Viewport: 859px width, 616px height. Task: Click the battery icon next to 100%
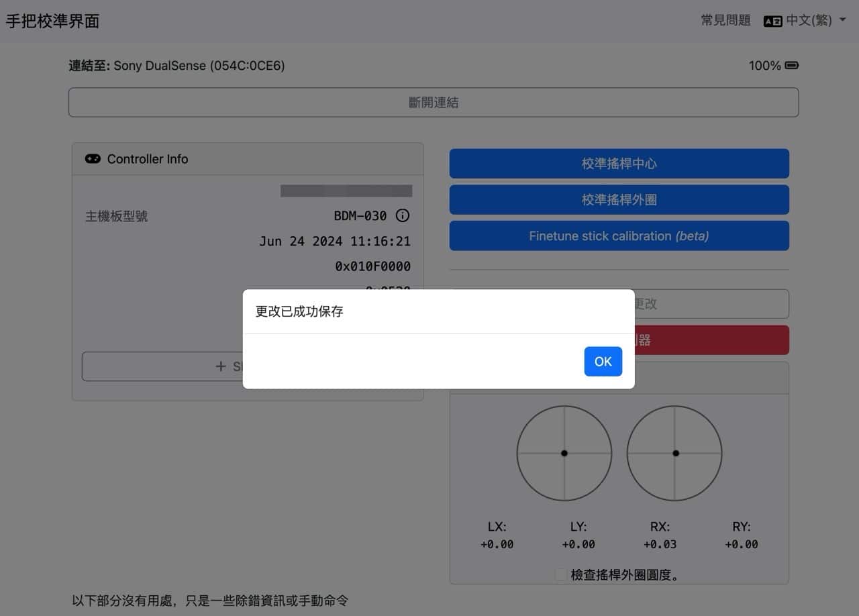(792, 66)
